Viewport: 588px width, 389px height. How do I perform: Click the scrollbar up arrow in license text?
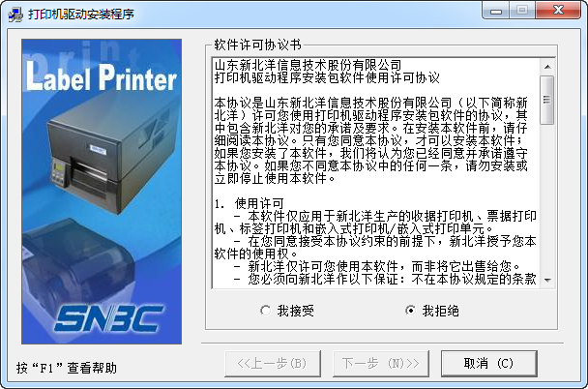click(547, 67)
